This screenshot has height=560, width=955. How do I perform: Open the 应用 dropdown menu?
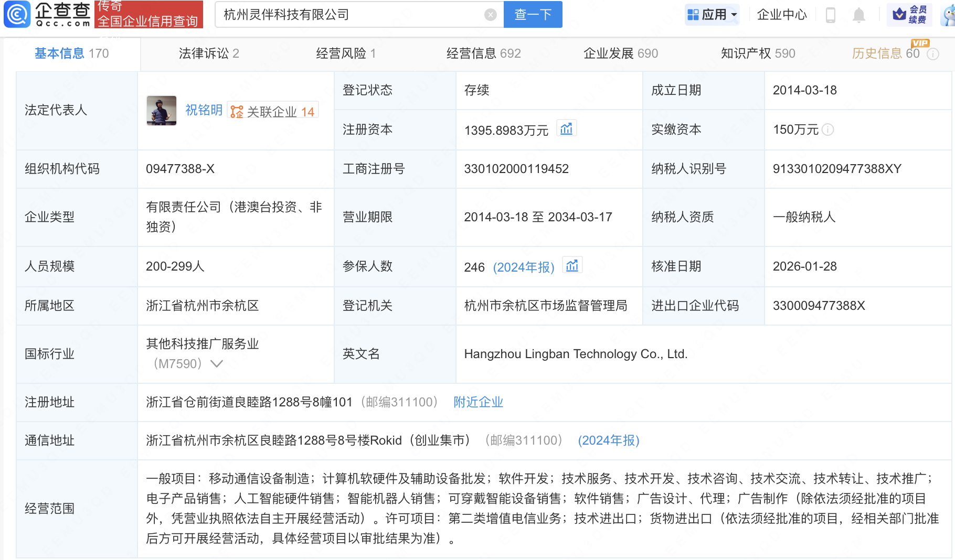coord(712,15)
